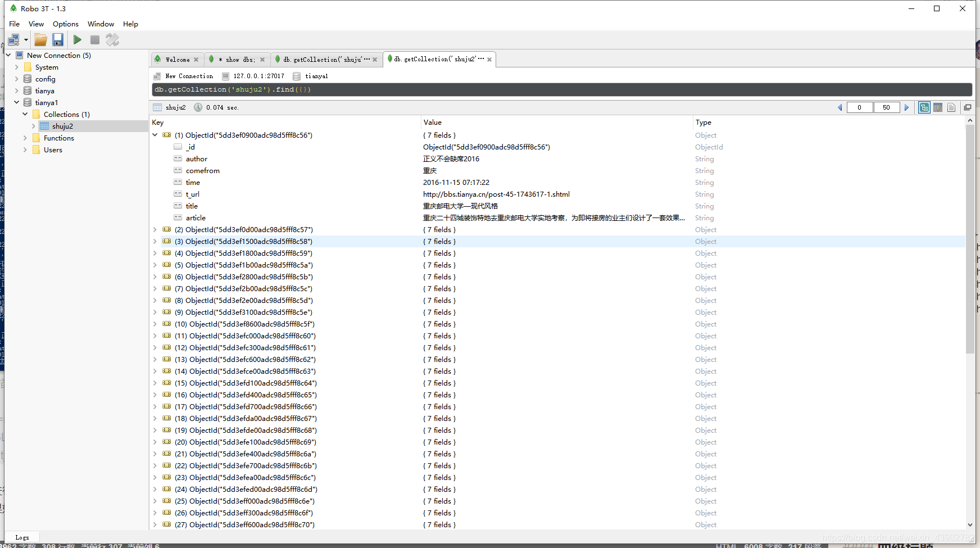Viewport: 980px width, 548px height.
Task: Click scrollbar down arrow in results
Action: [x=970, y=525]
